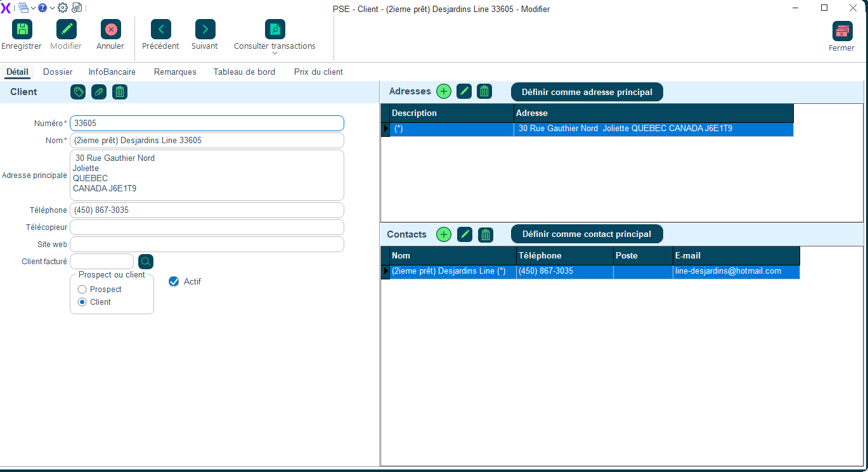Open settings via the gear icon
The height and width of the screenshot is (472, 868).
tap(63, 8)
